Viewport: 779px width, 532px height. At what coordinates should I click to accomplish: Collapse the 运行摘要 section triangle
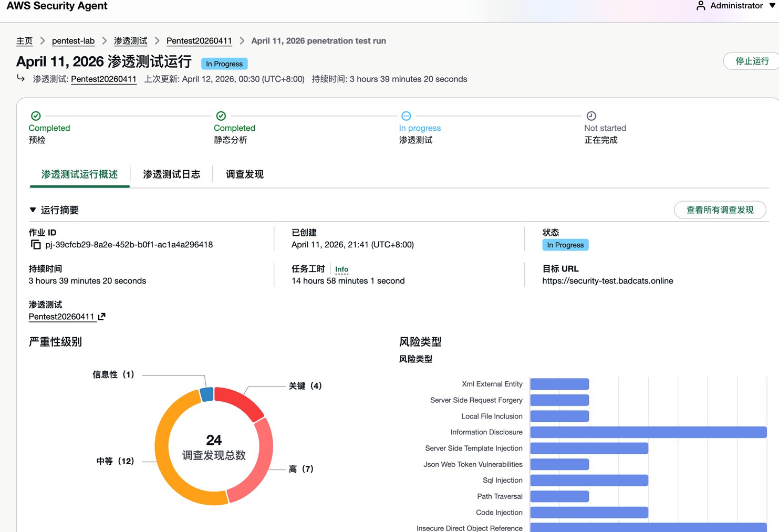click(33, 210)
